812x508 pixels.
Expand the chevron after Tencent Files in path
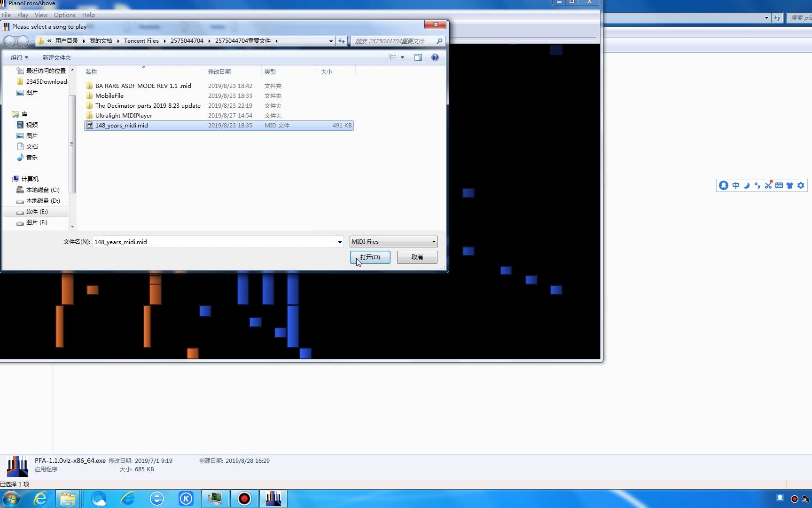tap(165, 41)
